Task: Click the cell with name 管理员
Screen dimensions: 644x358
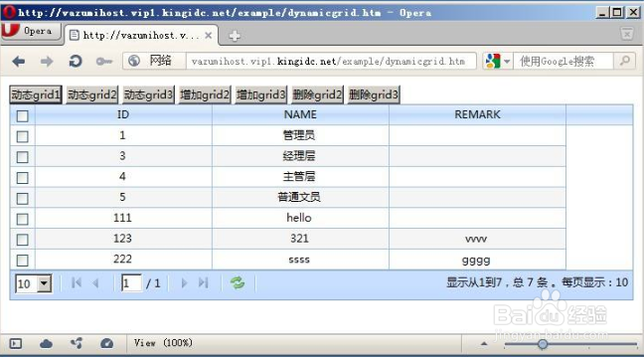Action: click(x=300, y=135)
